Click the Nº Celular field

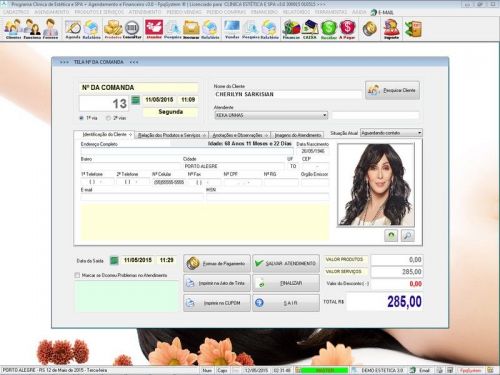tap(169, 182)
